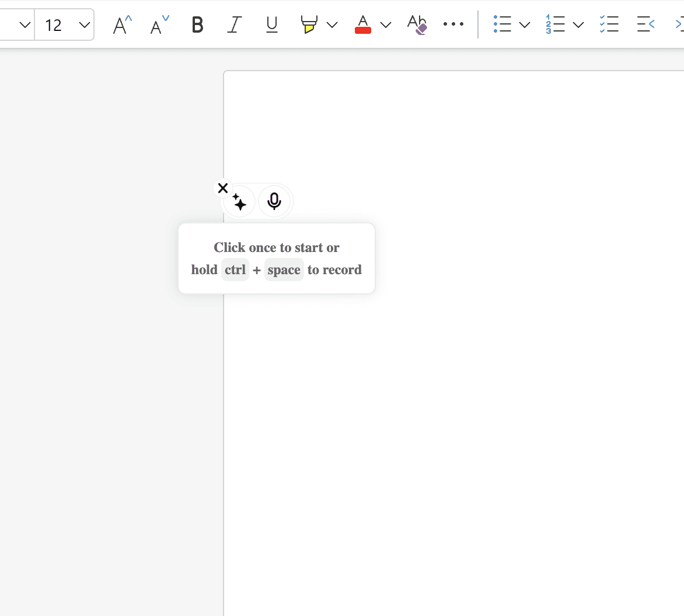Screen dimensions: 684x616
Task: Expand numbering style dropdown
Action: (578, 25)
